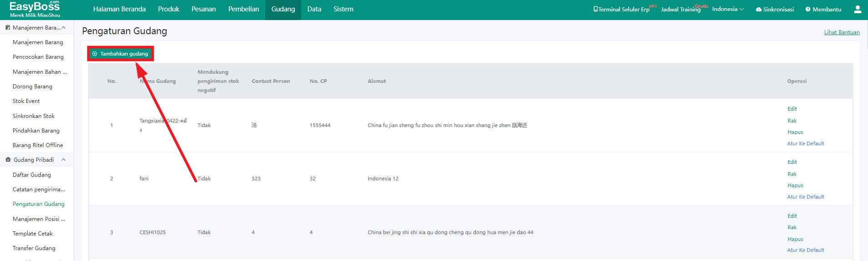
Task: Open the Data menu
Action: coord(314,9)
